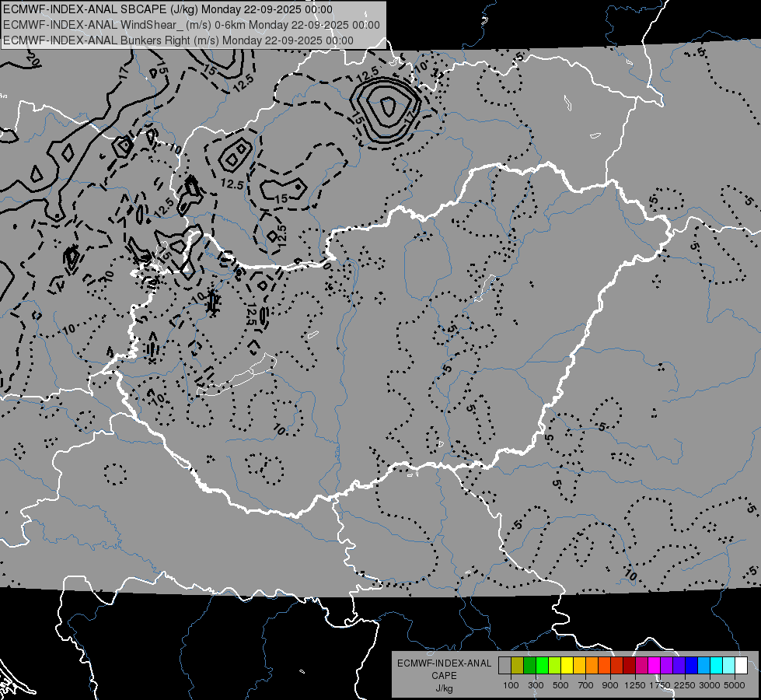Image resolution: width=761 pixels, height=700 pixels.
Task: Select the 1250 legend value label
Action: (x=635, y=685)
